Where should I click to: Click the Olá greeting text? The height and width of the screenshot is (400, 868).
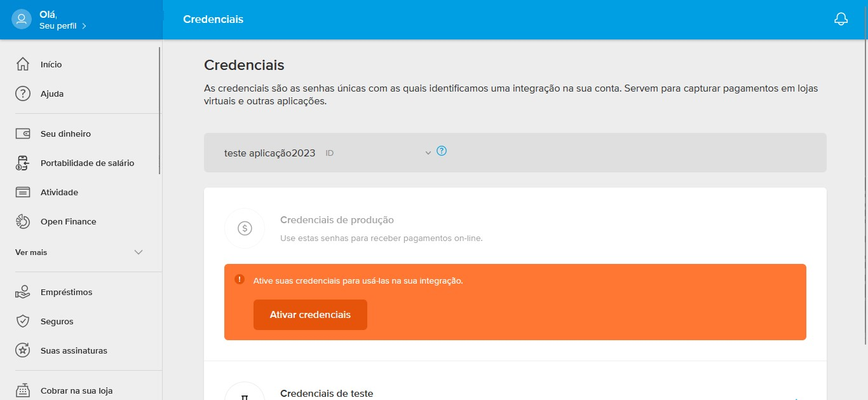(48, 15)
